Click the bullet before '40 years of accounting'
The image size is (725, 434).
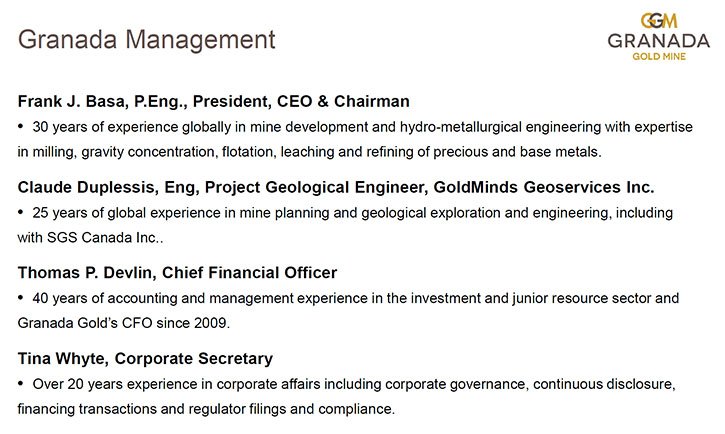tap(21, 297)
